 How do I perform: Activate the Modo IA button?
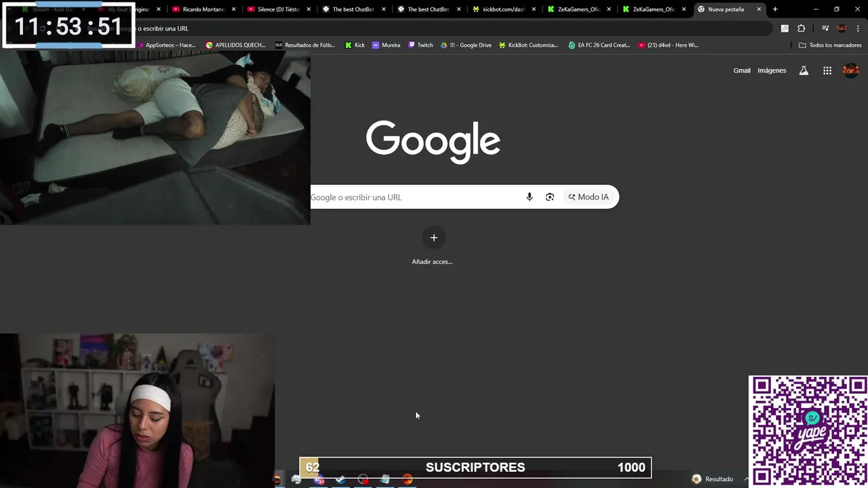(589, 197)
